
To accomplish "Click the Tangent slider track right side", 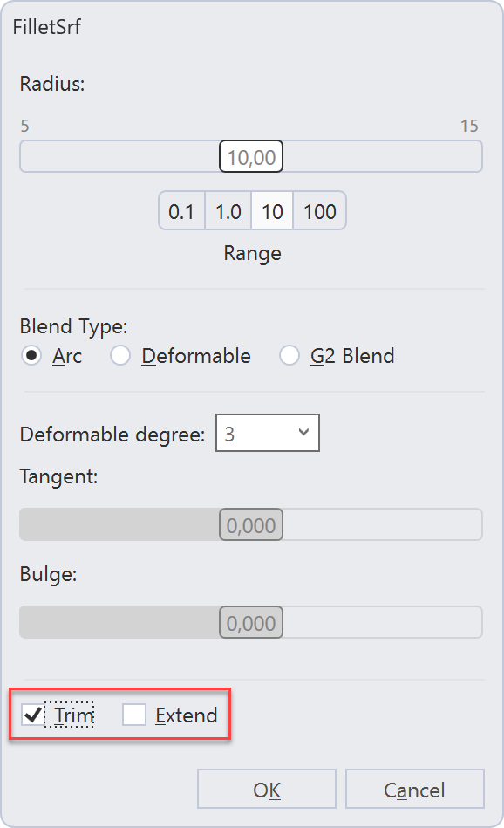I will click(x=383, y=524).
